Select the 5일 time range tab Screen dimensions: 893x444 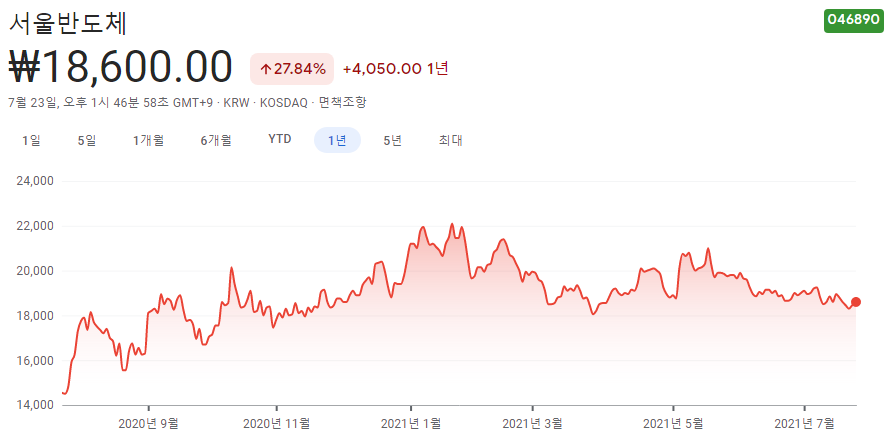click(x=87, y=140)
